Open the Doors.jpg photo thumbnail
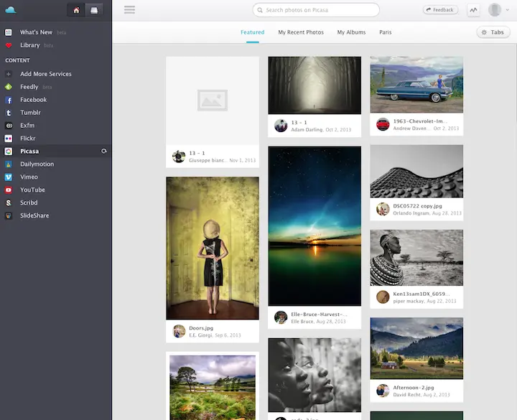517x420 pixels. 213,248
